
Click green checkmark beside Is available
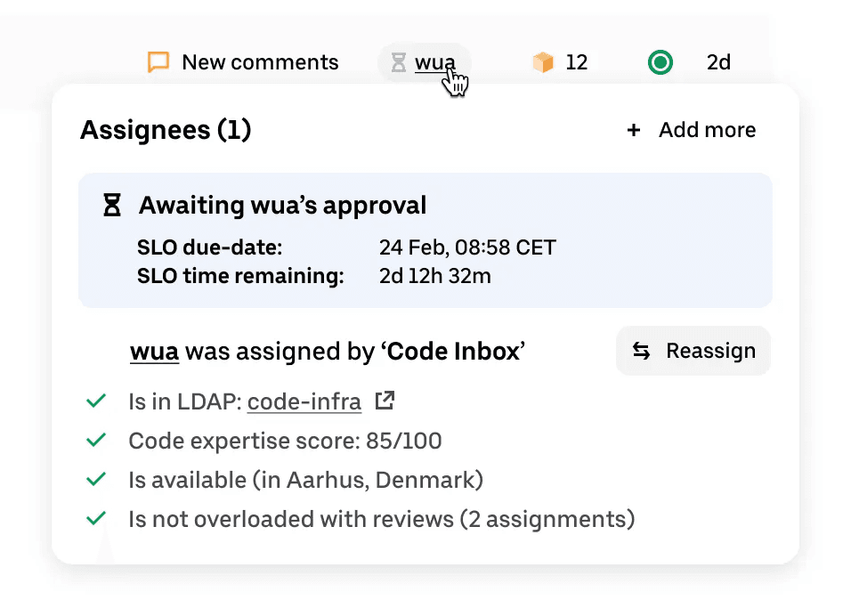click(96, 479)
